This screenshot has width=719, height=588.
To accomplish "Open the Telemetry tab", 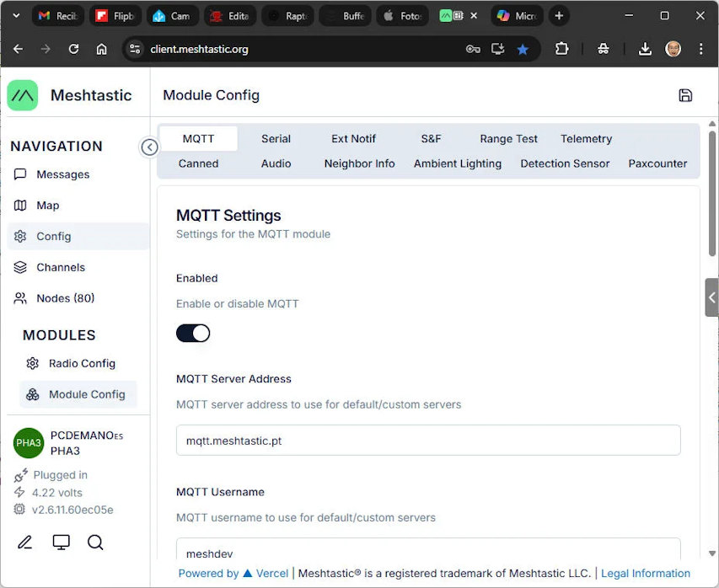I will [586, 139].
